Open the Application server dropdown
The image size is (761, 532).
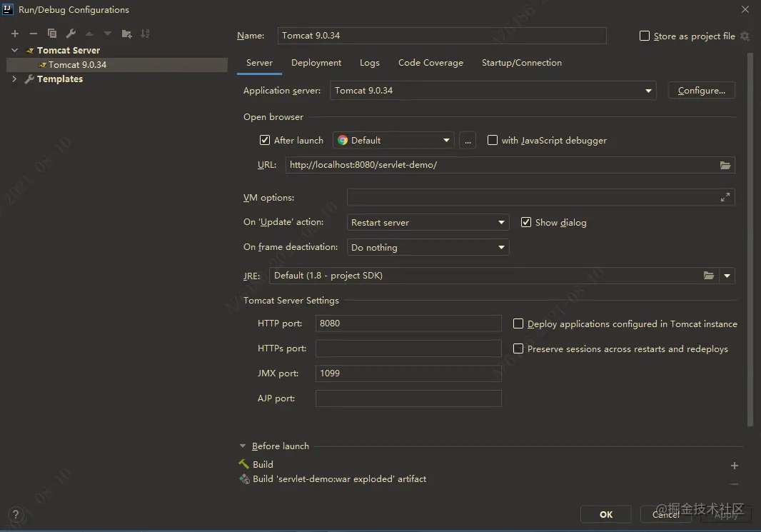click(493, 91)
